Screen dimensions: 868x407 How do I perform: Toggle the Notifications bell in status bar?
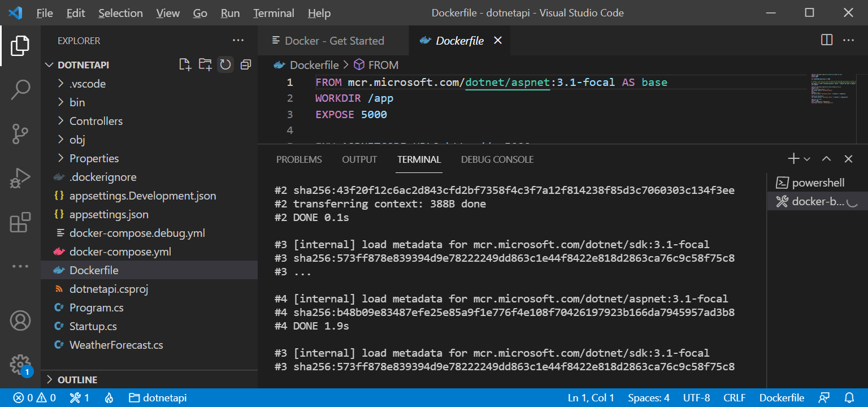click(x=849, y=397)
